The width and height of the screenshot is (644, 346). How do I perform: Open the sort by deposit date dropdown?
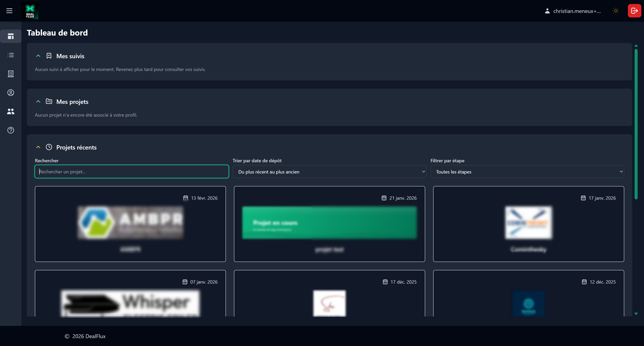tap(329, 172)
